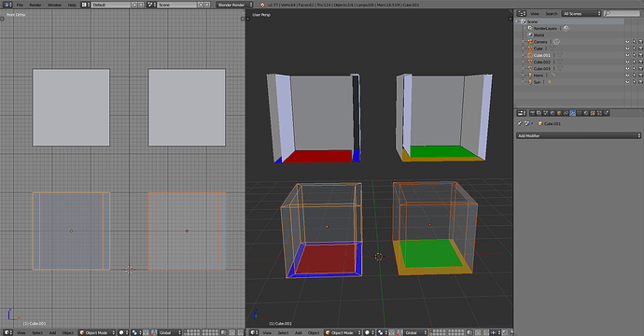Click the Camera object icon in the outliner
This screenshot has width=644, height=336.
(530, 42)
